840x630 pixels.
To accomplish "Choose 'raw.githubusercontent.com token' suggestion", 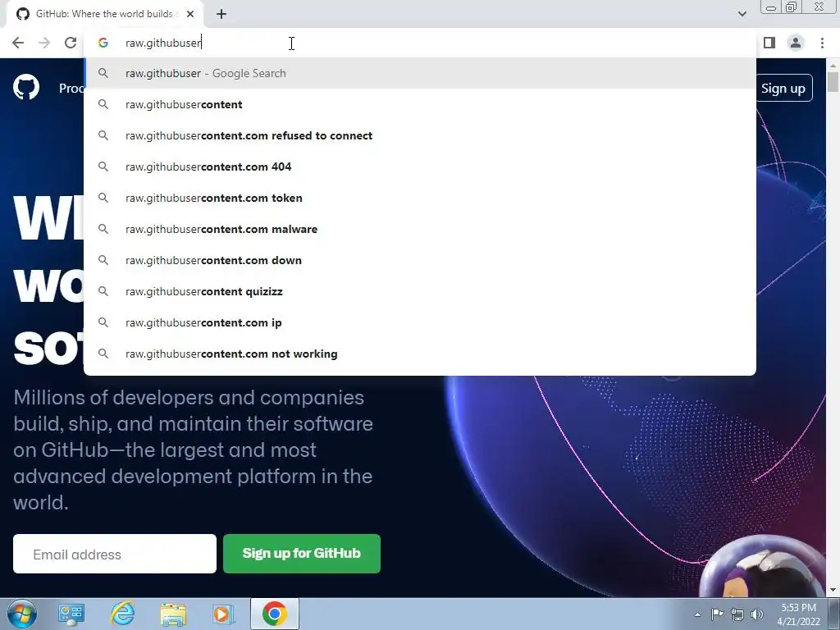I will click(x=420, y=198).
